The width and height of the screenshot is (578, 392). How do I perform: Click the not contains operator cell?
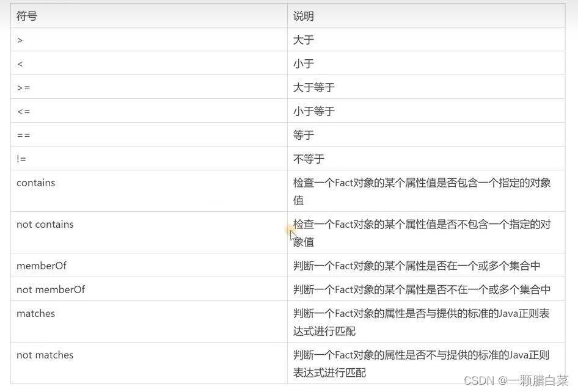point(149,233)
